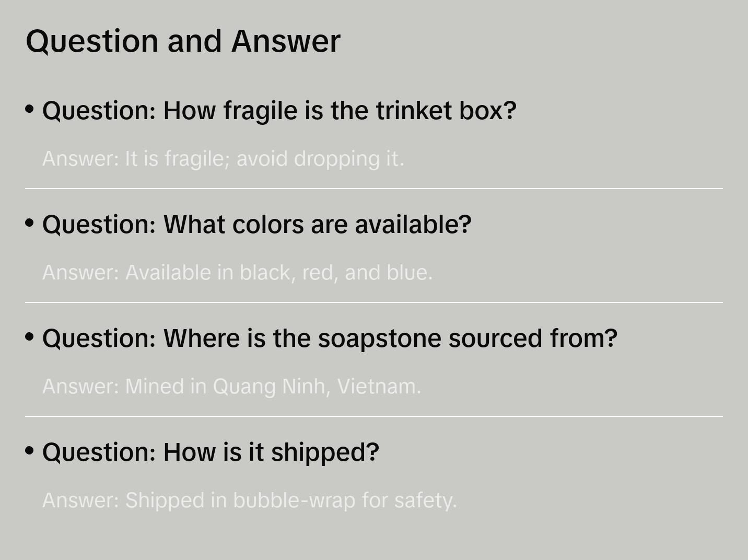The width and height of the screenshot is (748, 560).
Task: Click the divider below the fragile answer
Action: coord(374,189)
